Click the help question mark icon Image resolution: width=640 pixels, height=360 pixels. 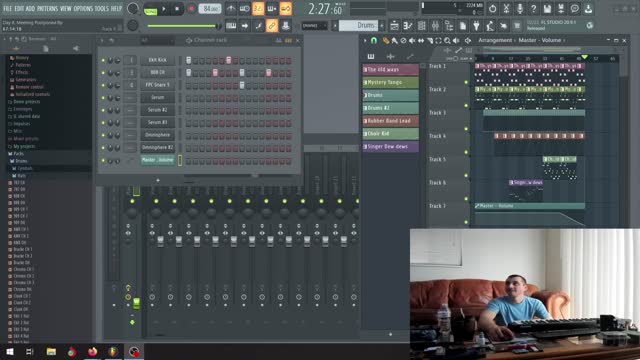click(533, 9)
